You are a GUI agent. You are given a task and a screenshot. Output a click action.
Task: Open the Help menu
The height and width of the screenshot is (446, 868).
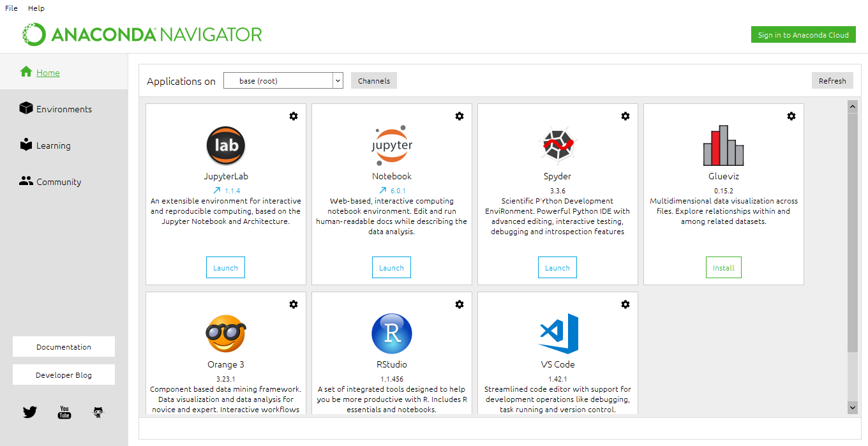coord(36,8)
